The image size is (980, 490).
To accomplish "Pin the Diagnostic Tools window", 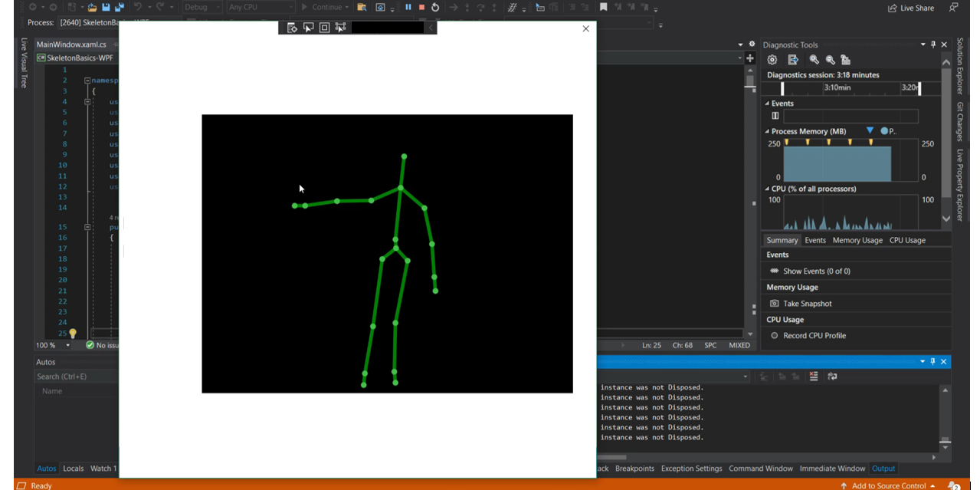I will coord(933,44).
